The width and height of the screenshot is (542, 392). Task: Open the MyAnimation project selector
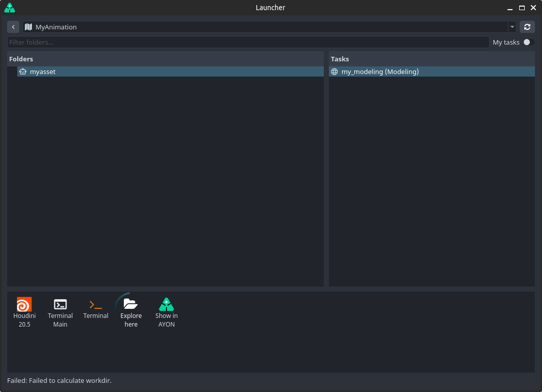click(x=264, y=27)
